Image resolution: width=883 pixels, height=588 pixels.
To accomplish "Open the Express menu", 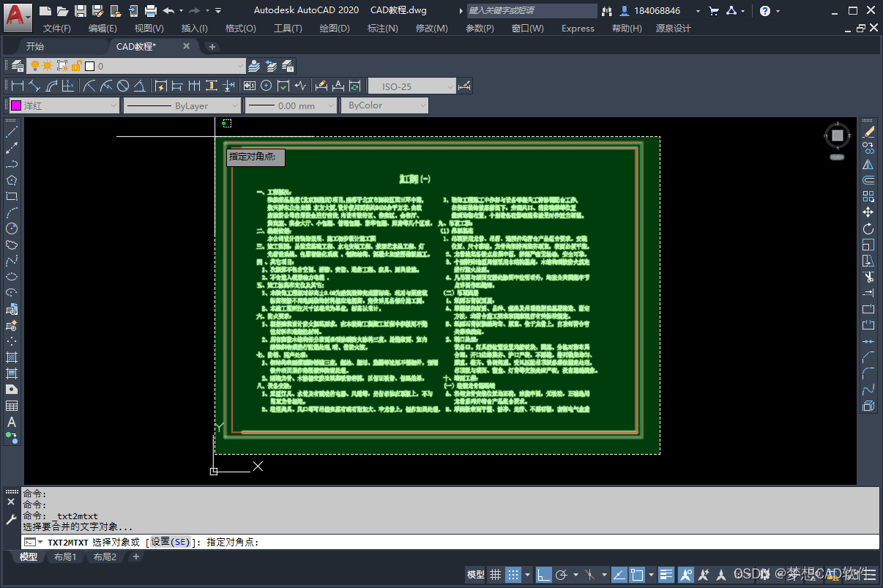I will click(x=578, y=29).
